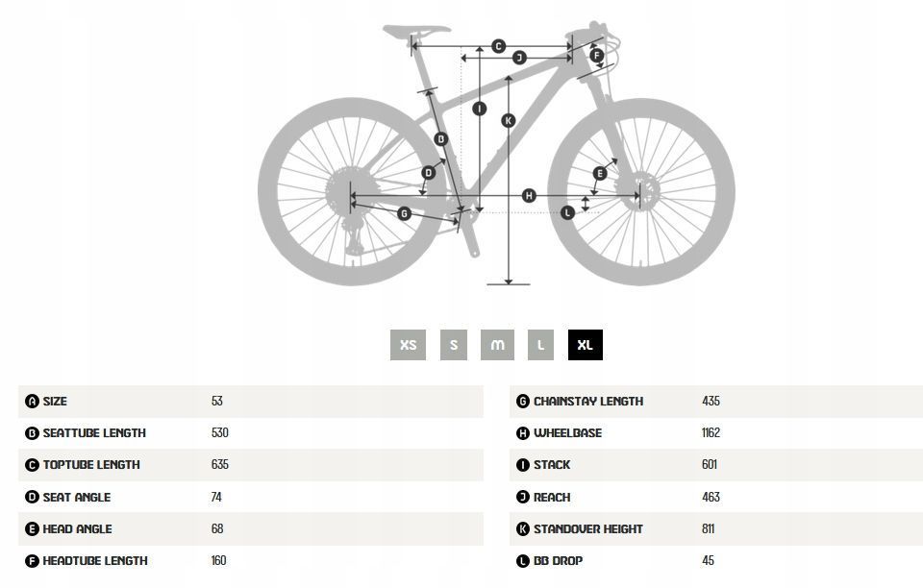
Task: Click the I stack marker on diagram
Action: 480,109
